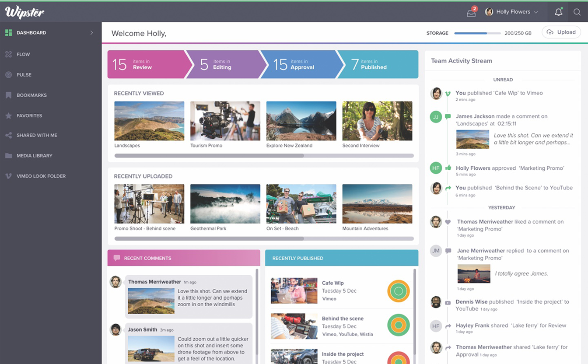Click Vimeo icon beside 'Cafe Wip' activity

[448, 94]
